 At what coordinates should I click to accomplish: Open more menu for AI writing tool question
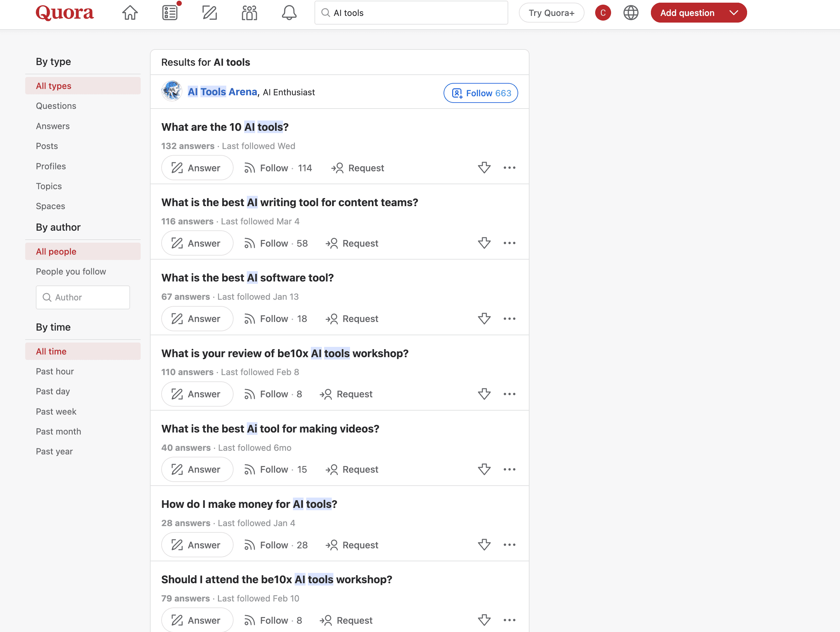click(x=509, y=243)
